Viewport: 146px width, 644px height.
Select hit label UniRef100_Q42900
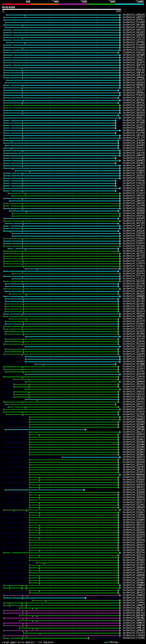(134, 600)
